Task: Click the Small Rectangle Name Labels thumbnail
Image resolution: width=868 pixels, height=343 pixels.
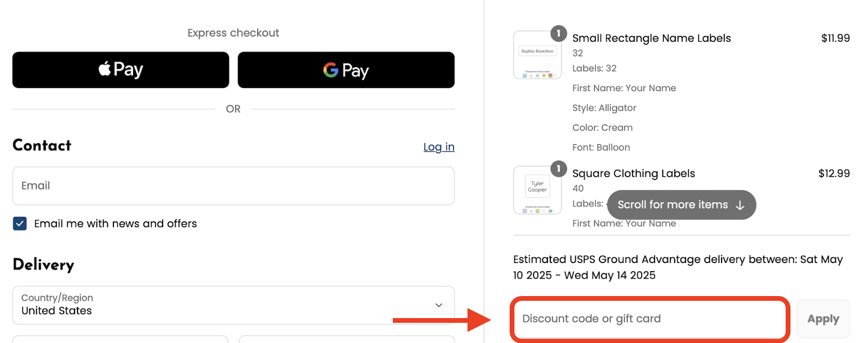Action: click(x=537, y=55)
